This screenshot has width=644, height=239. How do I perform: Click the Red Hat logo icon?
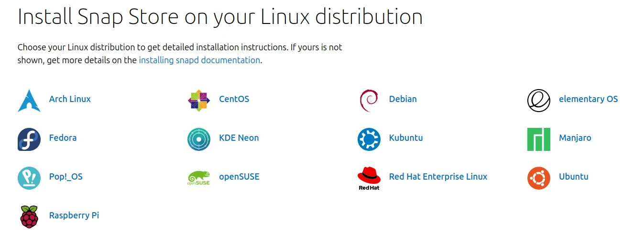point(369,177)
